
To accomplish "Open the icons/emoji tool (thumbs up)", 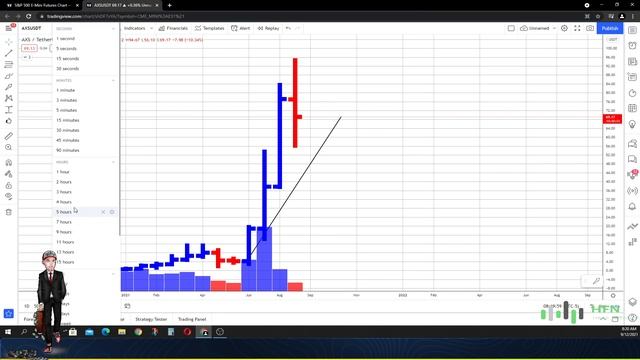I will tap(9, 121).
